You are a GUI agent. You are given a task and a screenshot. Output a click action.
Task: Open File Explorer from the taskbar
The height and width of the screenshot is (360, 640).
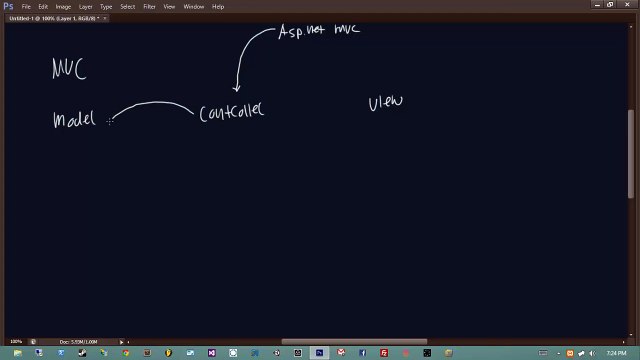(18, 353)
